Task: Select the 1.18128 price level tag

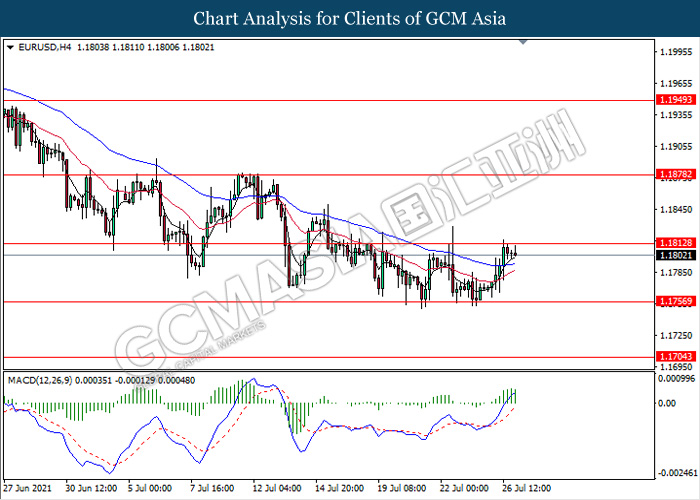Action: tap(671, 243)
